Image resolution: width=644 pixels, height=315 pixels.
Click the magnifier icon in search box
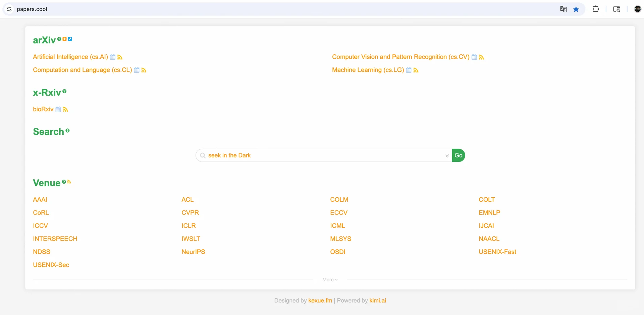pyautogui.click(x=203, y=155)
